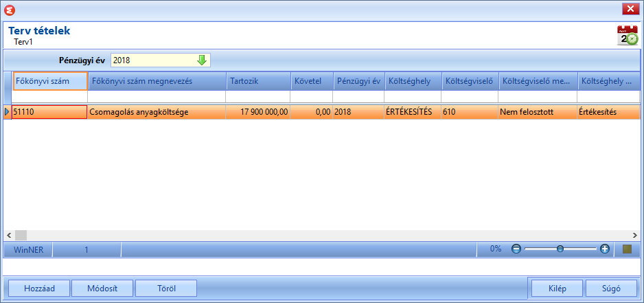Screen dimensions: 644x303
Task: Sort by Főkönyvi szám column header
Action: 51,81
